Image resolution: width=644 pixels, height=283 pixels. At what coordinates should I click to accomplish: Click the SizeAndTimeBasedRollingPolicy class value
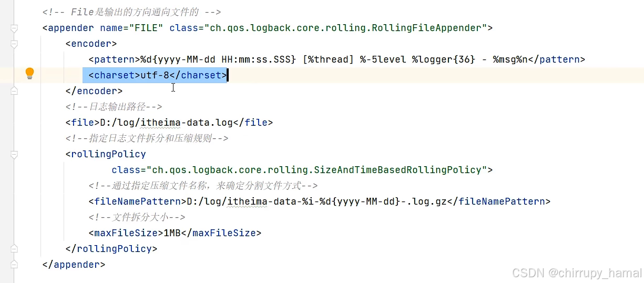coord(316,170)
